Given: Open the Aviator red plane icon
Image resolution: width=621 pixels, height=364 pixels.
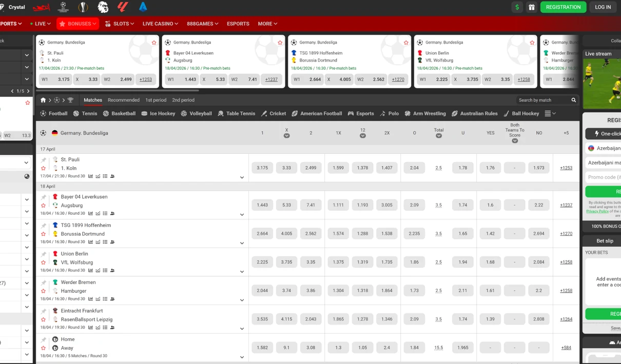Looking at the screenshot, I should tap(41, 7).
